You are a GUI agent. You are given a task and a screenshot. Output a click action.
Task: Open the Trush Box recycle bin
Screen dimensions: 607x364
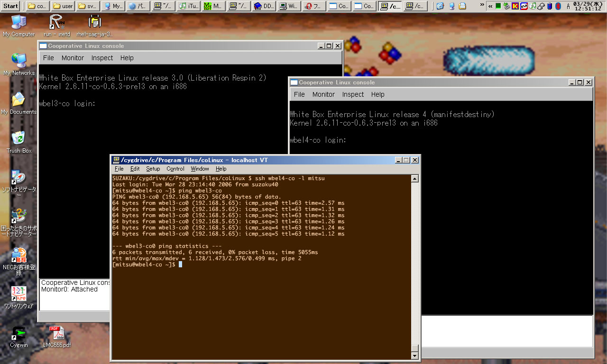[19, 139]
